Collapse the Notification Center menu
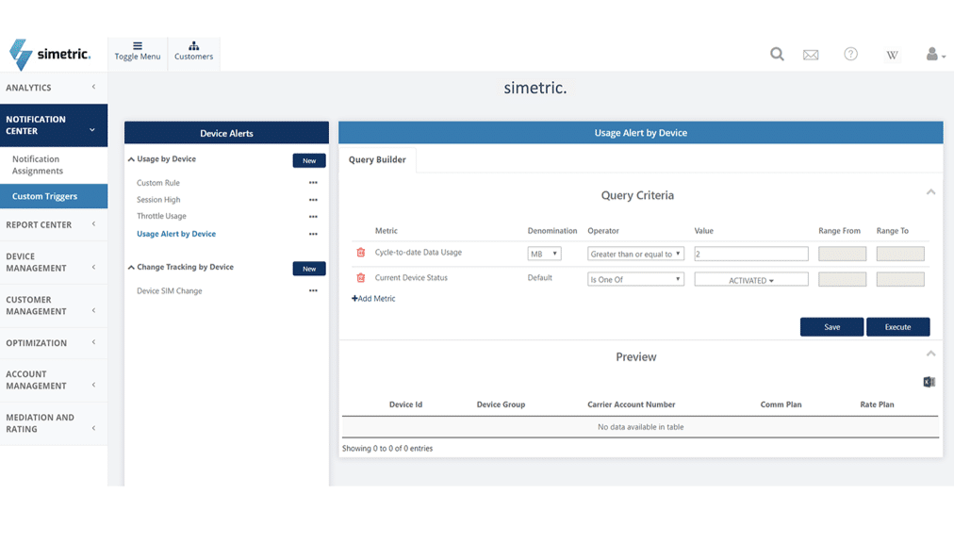This screenshot has height=560, width=954. click(x=54, y=125)
